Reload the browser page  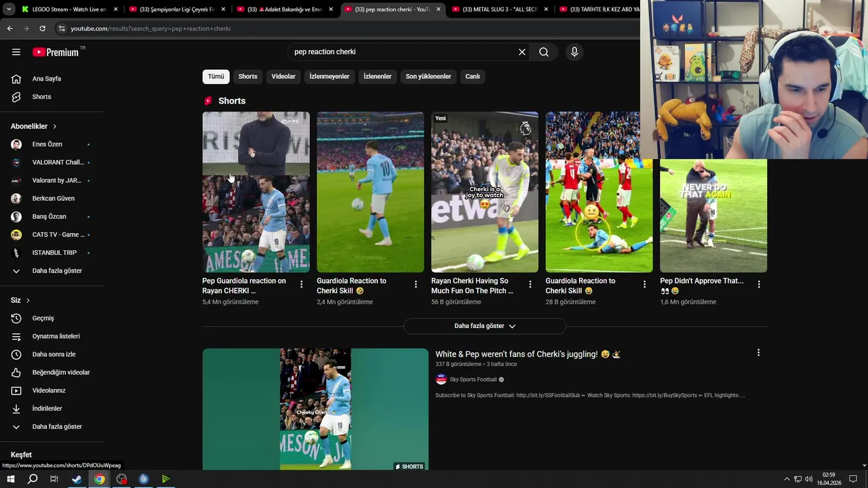pyautogui.click(x=42, y=28)
